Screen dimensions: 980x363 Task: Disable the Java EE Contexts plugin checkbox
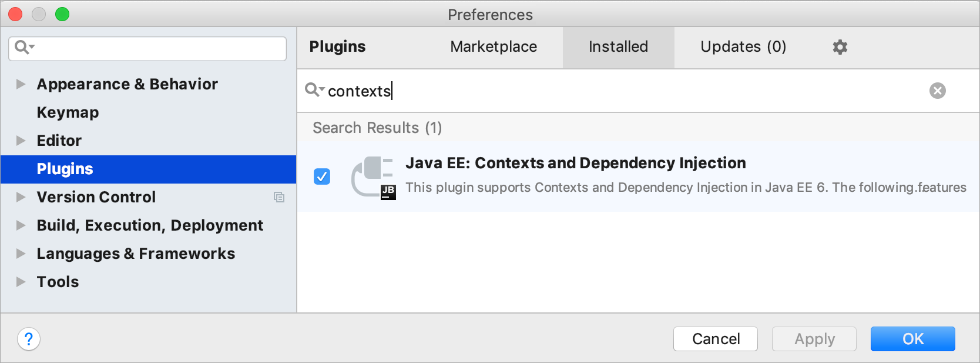point(321,176)
